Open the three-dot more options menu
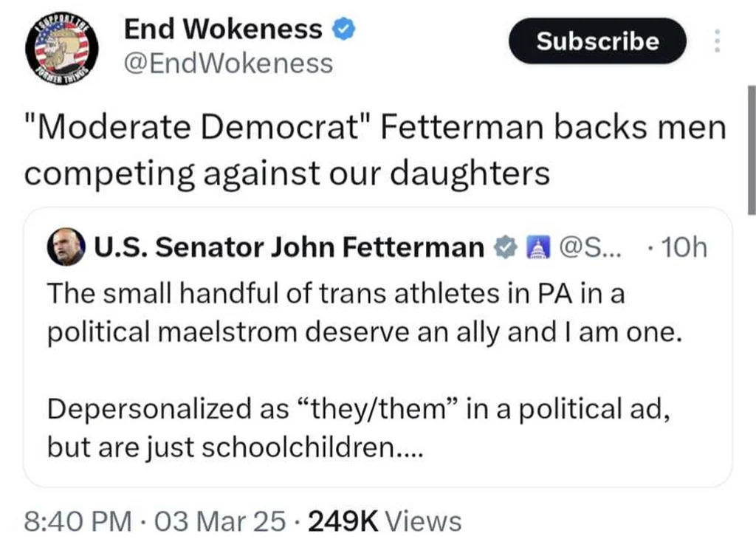 click(715, 41)
